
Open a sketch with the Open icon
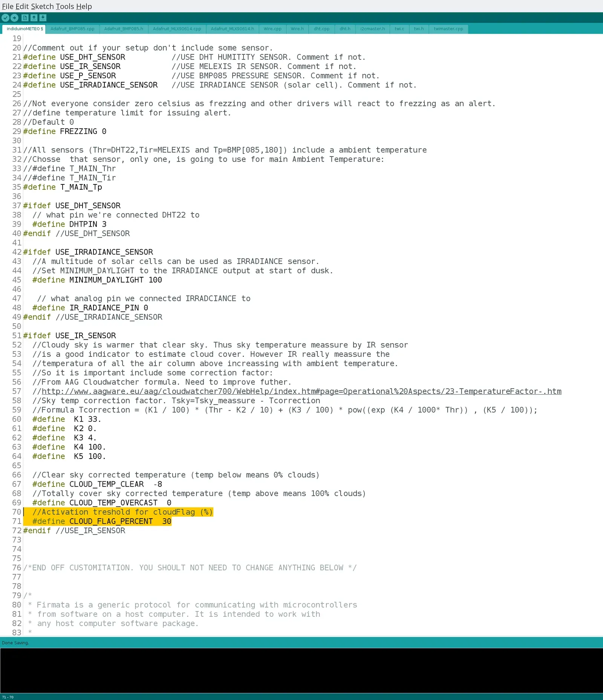point(34,18)
